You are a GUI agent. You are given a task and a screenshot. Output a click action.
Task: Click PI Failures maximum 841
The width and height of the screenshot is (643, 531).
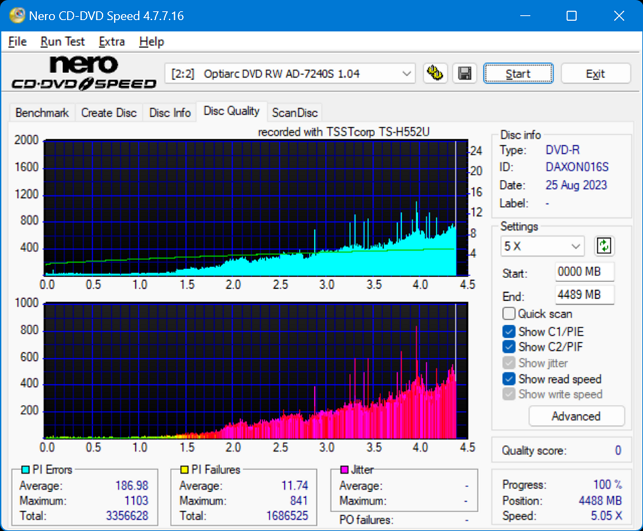(299, 501)
